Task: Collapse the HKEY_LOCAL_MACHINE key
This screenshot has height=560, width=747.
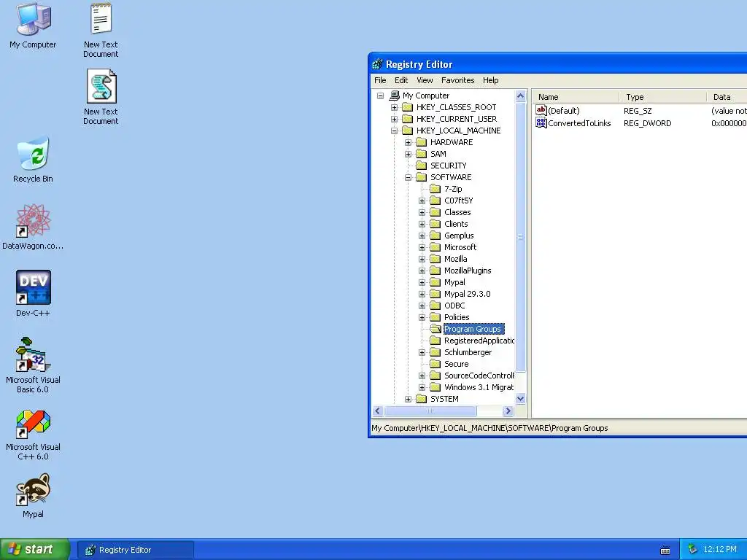Action: click(x=394, y=131)
